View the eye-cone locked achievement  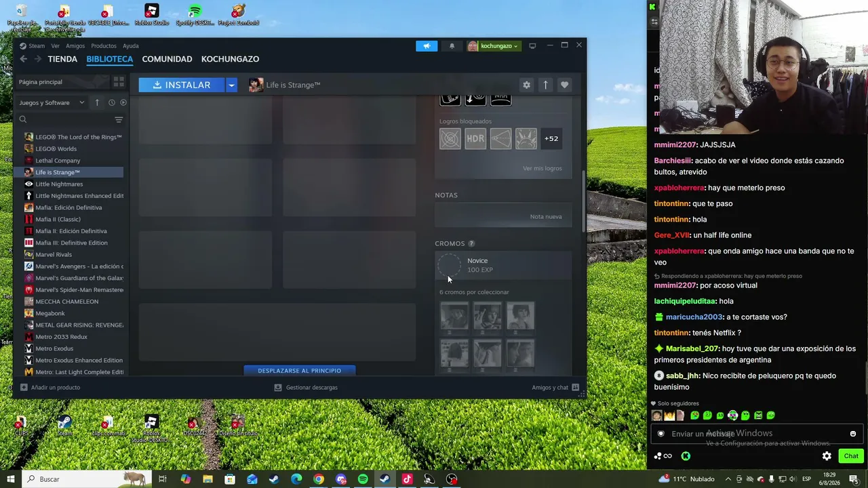click(500, 138)
